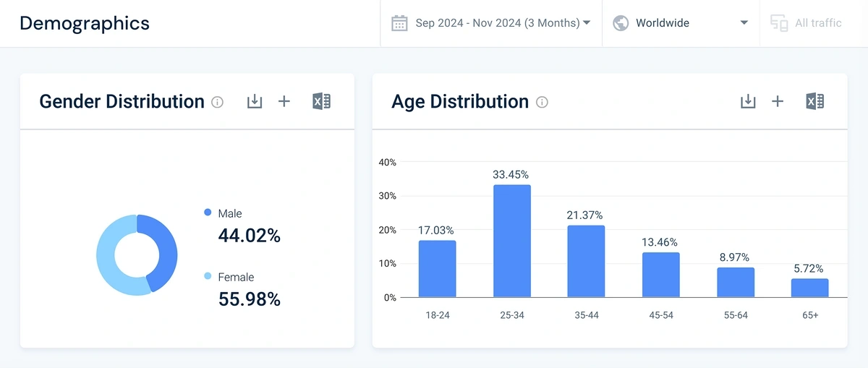Click the 20% y-axis label
This screenshot has width=868, height=368.
(x=387, y=230)
